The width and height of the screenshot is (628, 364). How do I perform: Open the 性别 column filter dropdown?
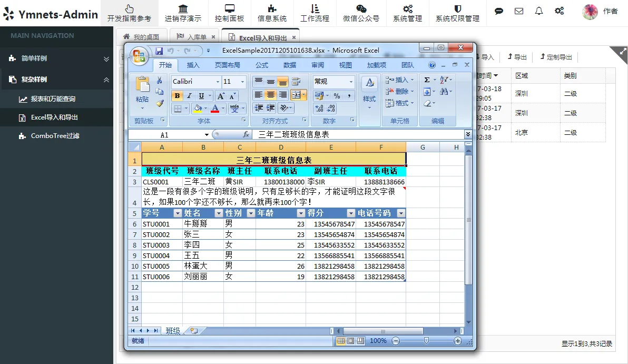[x=251, y=213]
